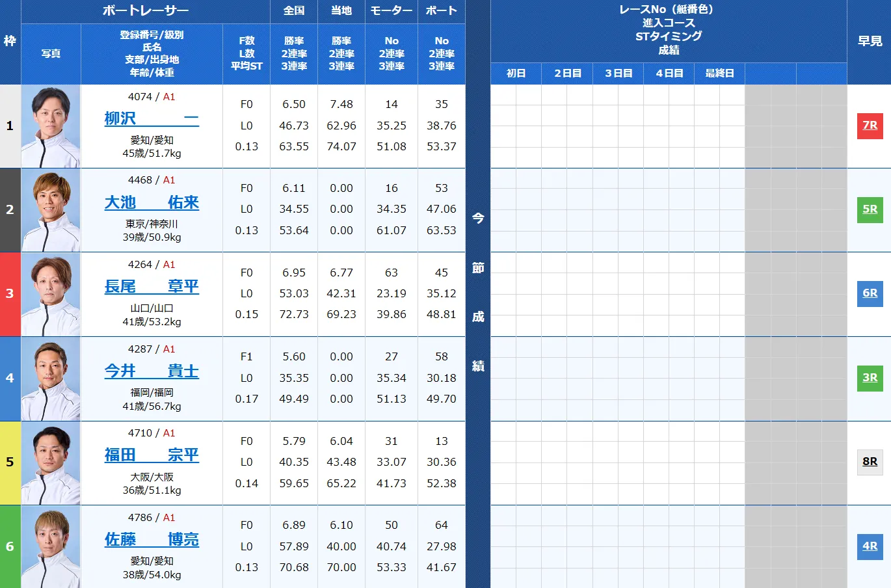The height and width of the screenshot is (588, 891).
Task: View racer 今井 貴士 profile
Action: (152, 371)
